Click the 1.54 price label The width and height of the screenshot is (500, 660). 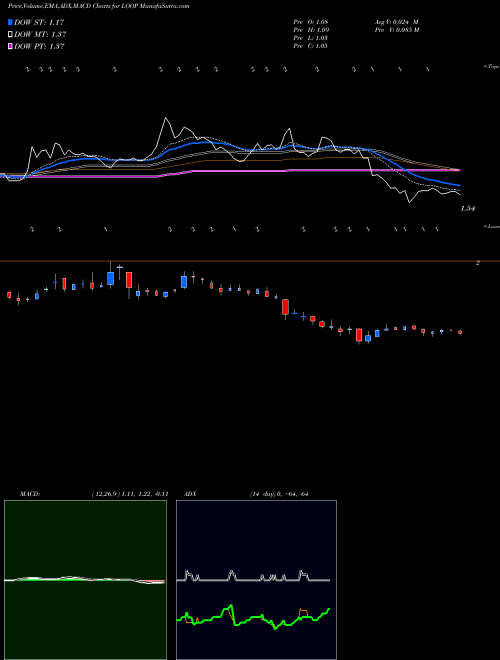468,208
